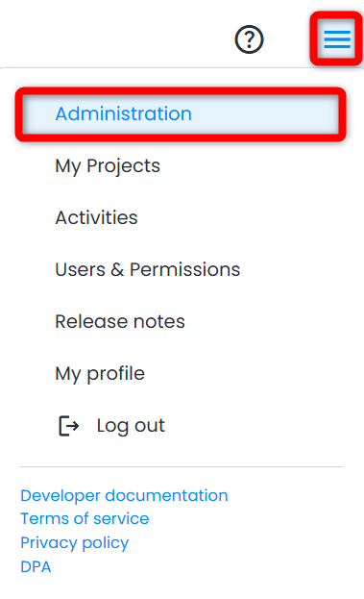This screenshot has height=599, width=364.
Task: Open the help question mark icon
Action: click(249, 39)
